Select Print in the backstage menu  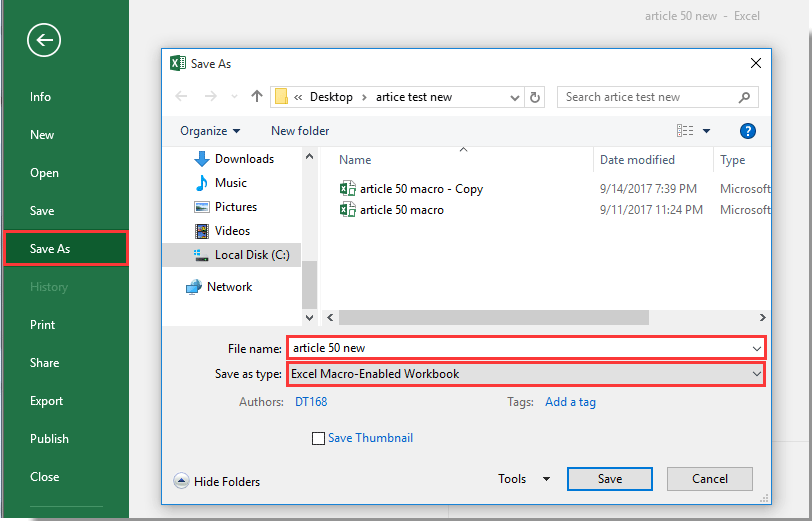pos(42,325)
